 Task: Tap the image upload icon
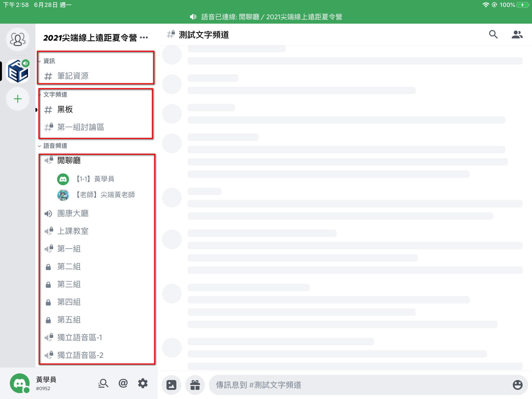point(171,385)
